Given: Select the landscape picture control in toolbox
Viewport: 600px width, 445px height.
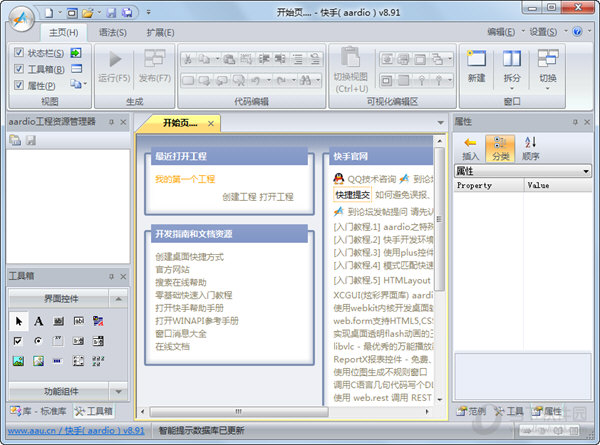Looking at the screenshot, I should pos(18,361).
